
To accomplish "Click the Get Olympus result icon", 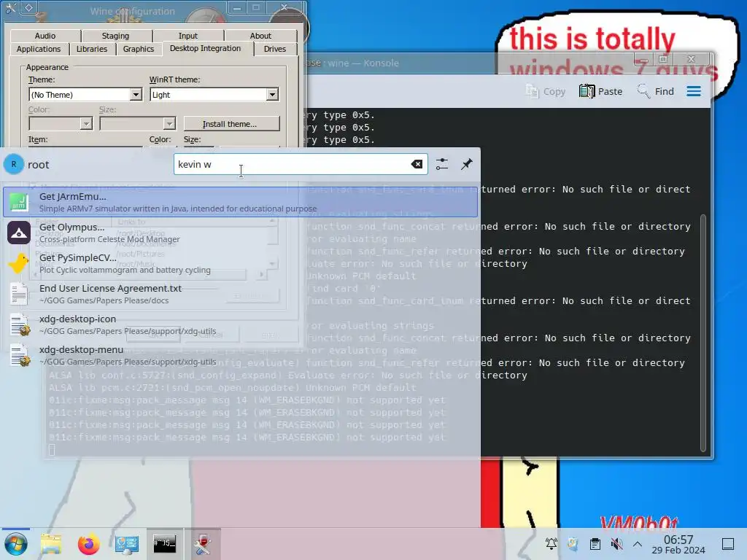I will (x=19, y=233).
